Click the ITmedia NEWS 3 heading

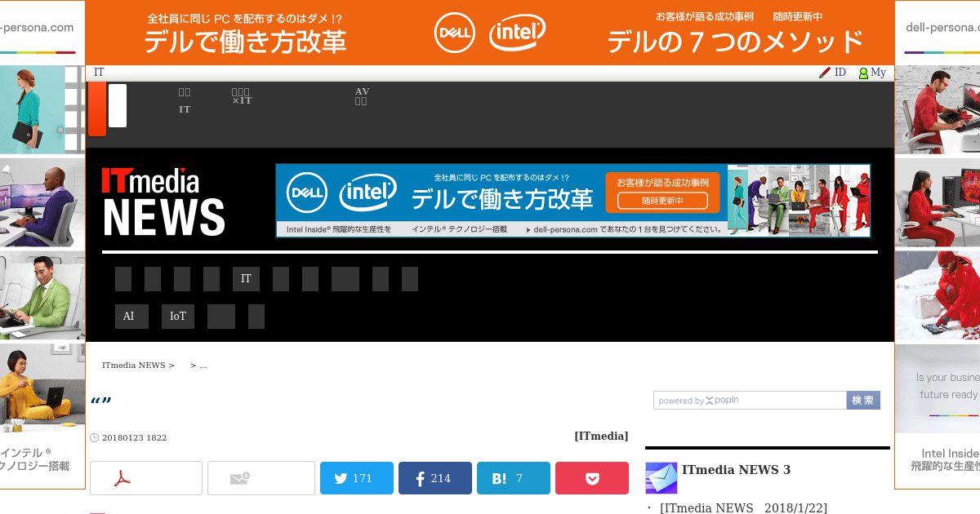tap(736, 470)
